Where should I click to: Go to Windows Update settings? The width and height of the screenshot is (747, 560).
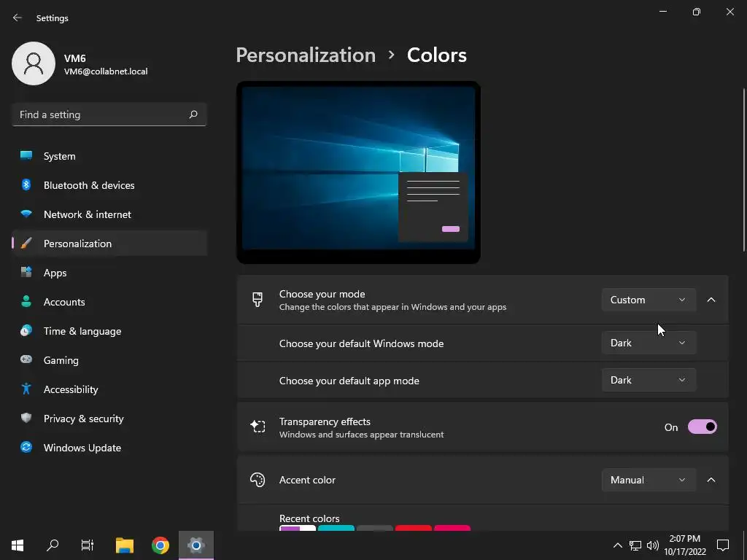pos(109,447)
